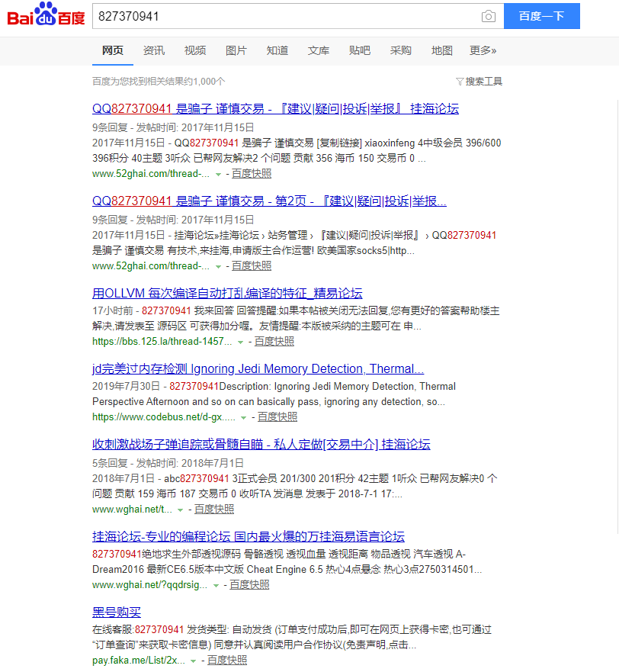Image resolution: width=619 pixels, height=672 pixels.
Task: Open the jd完美过内存检测 result link
Action: pyautogui.click(x=258, y=369)
